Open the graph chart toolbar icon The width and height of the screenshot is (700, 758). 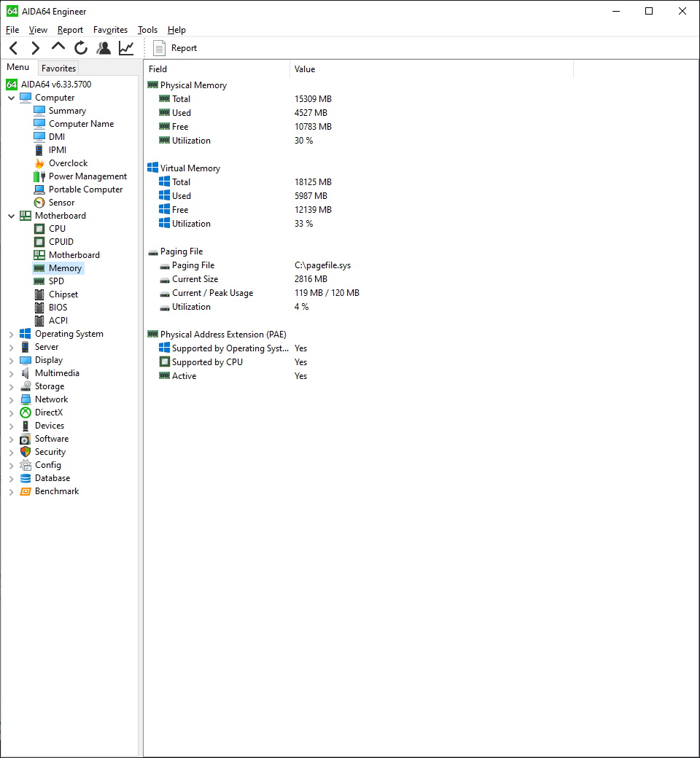[x=126, y=48]
